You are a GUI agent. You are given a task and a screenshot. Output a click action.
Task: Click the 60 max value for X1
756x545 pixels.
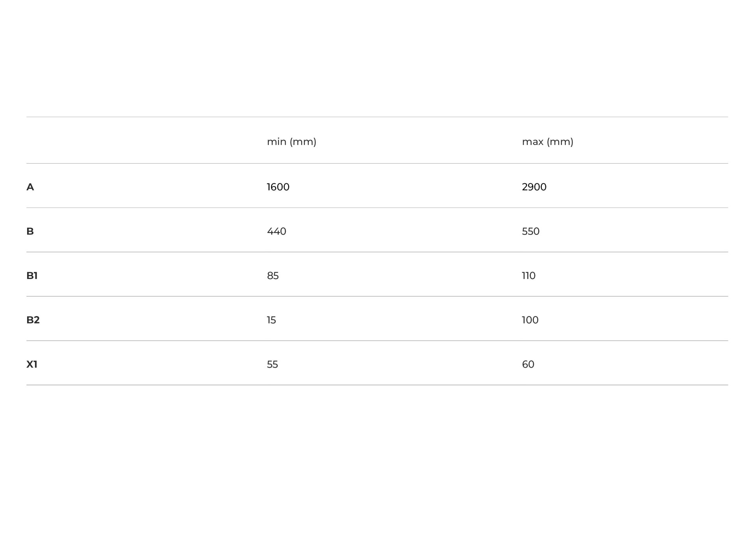point(528,365)
